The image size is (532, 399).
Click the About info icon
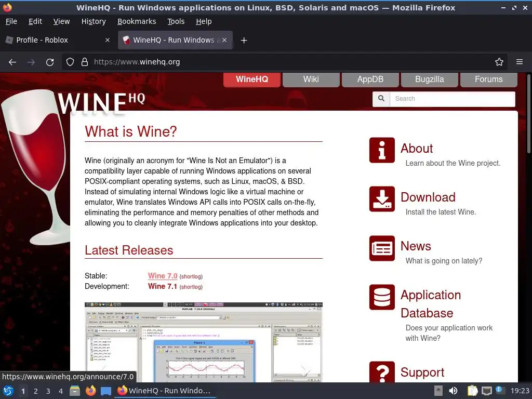[382, 150]
